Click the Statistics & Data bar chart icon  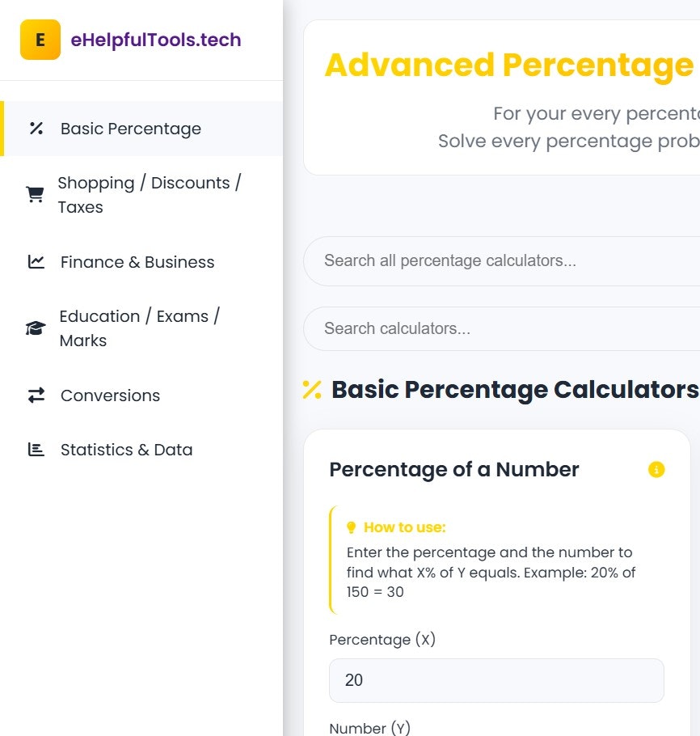[35, 449]
